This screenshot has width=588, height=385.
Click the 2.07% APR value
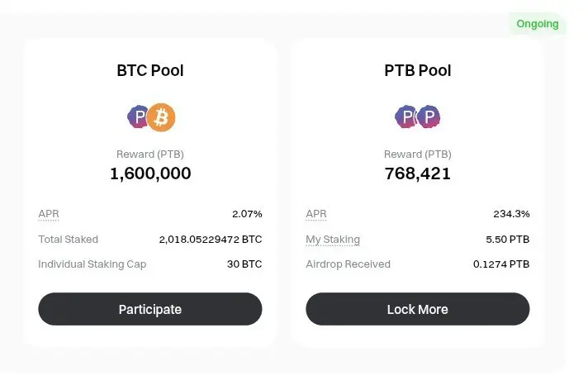click(x=247, y=214)
